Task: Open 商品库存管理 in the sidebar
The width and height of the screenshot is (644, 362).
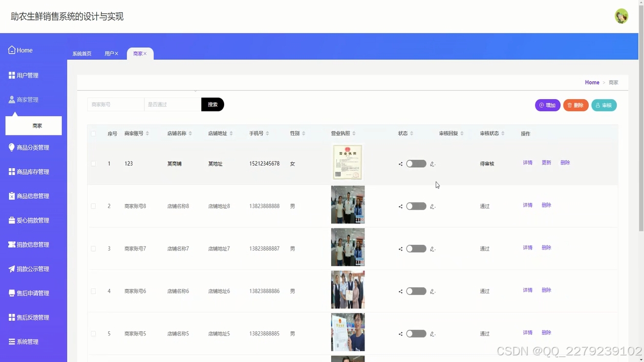Action: [29, 172]
